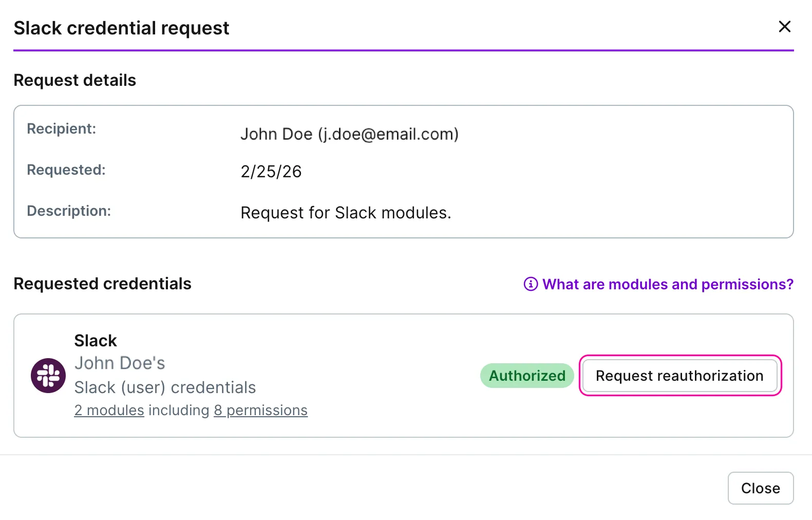This screenshot has height=520, width=812.
Task: Click the text "Request for Slack modules."
Action: point(346,213)
